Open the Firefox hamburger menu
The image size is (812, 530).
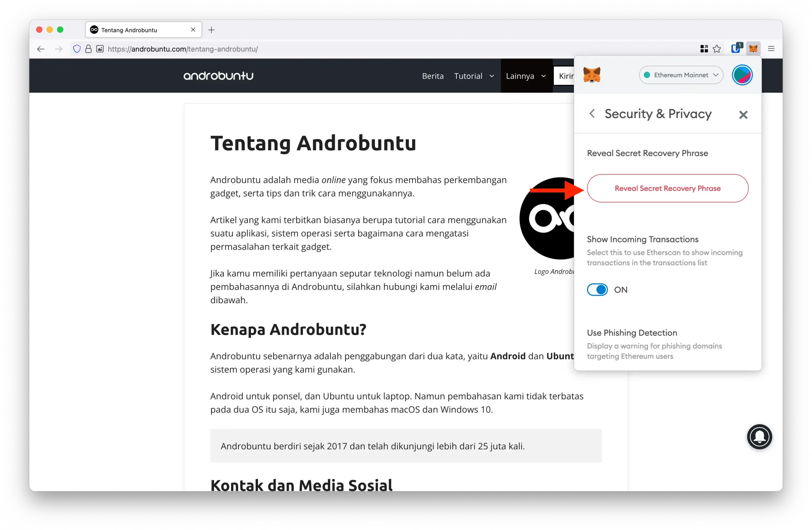coord(771,49)
